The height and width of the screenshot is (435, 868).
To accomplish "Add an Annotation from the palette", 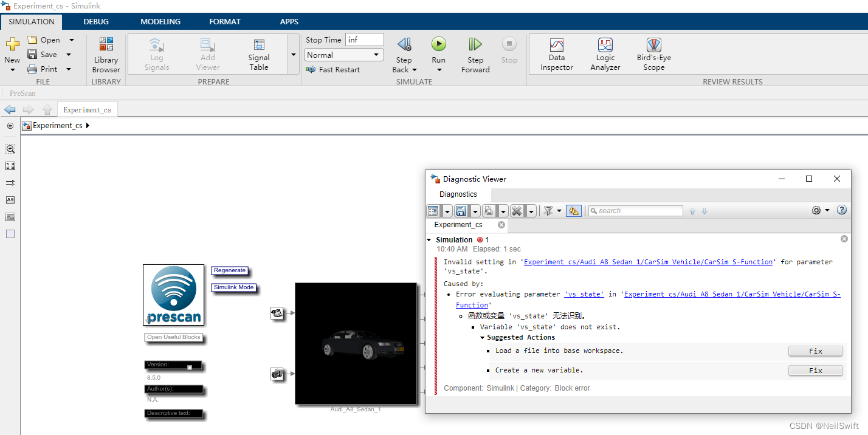I will coord(10,200).
